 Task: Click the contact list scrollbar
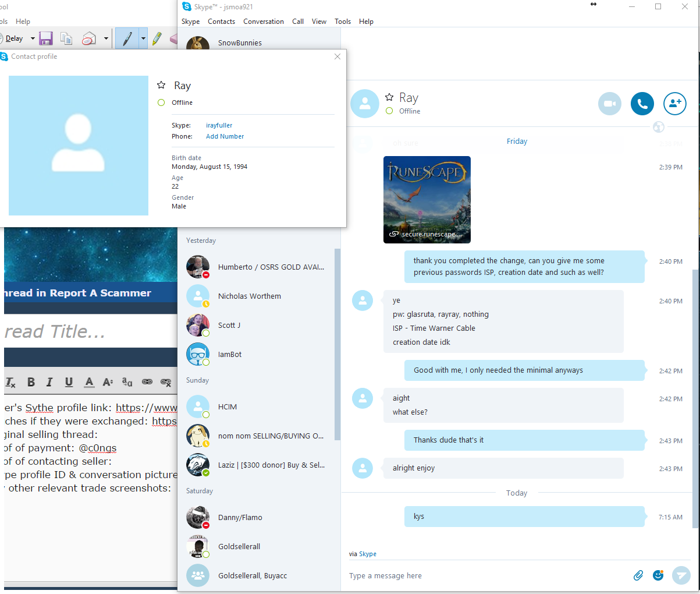(x=337, y=344)
